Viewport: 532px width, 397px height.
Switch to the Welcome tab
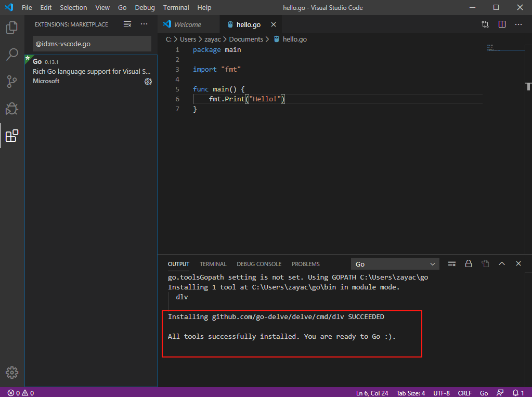click(x=189, y=24)
